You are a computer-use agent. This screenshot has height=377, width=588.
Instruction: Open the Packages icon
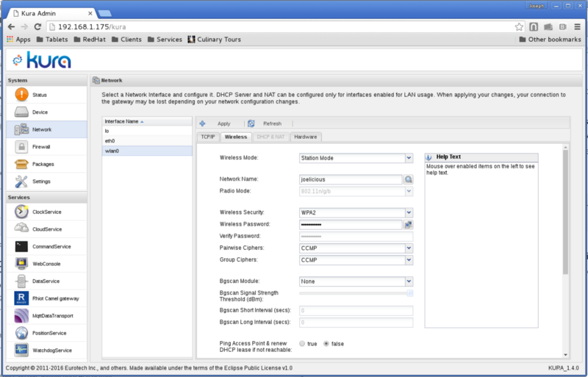coord(21,164)
